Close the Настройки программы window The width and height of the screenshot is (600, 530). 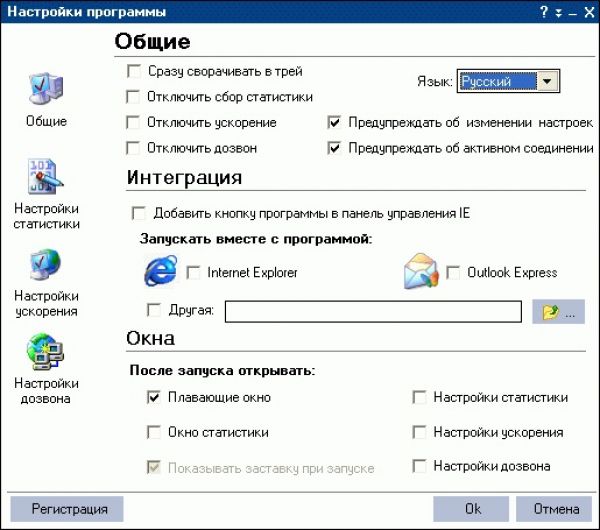[x=589, y=13]
